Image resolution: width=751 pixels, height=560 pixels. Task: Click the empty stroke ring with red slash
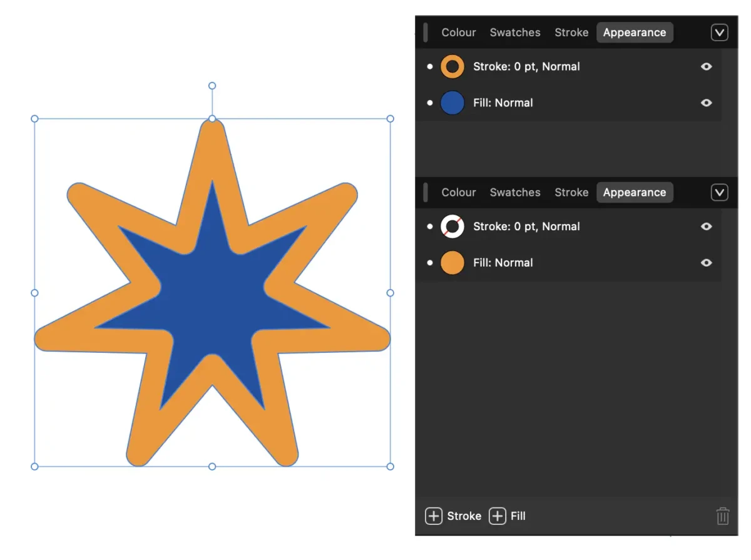pos(452,227)
